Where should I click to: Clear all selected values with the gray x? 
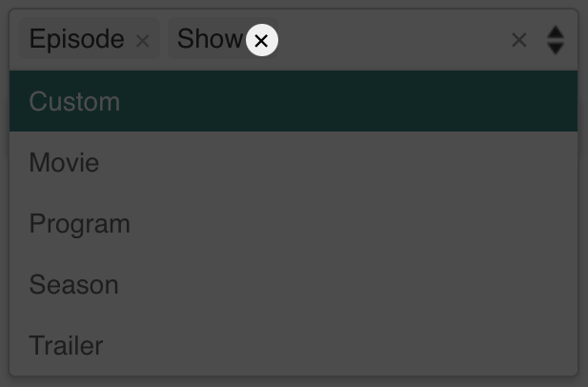point(519,40)
